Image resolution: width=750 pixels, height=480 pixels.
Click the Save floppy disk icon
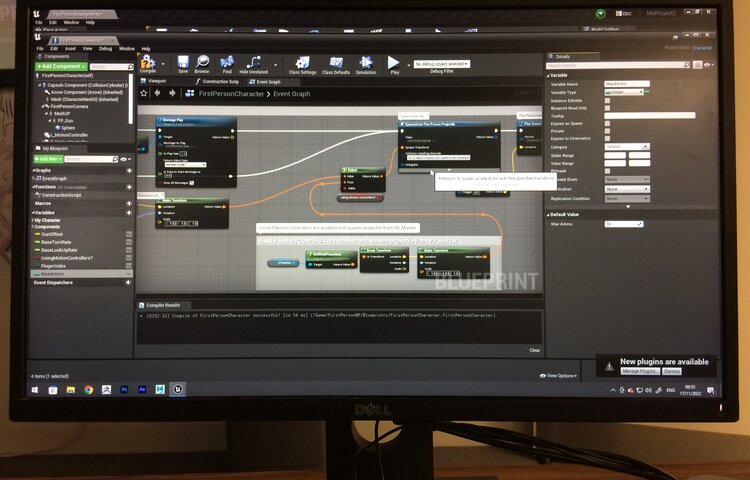[x=183, y=62]
